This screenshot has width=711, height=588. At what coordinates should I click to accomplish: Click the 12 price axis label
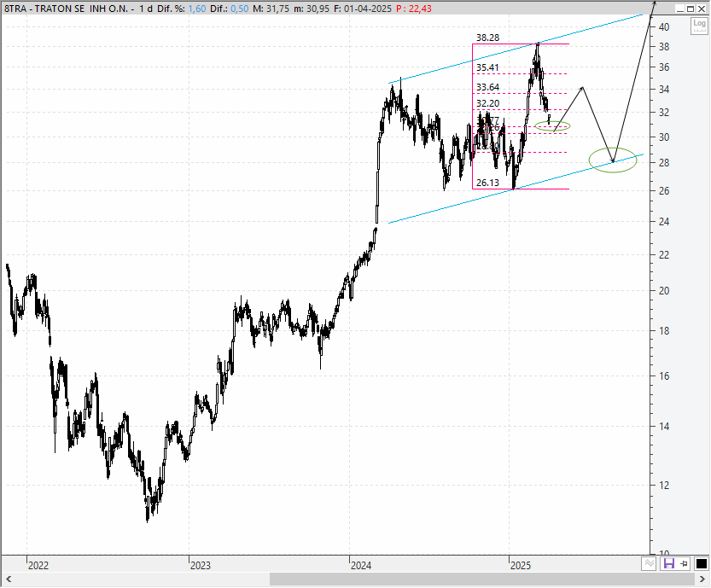[664, 486]
